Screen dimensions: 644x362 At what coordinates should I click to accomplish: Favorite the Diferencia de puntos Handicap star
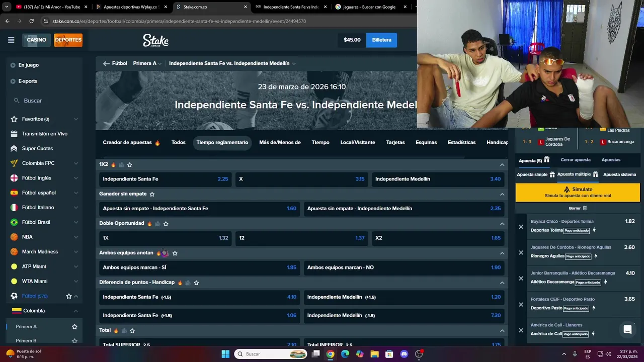coord(196,283)
